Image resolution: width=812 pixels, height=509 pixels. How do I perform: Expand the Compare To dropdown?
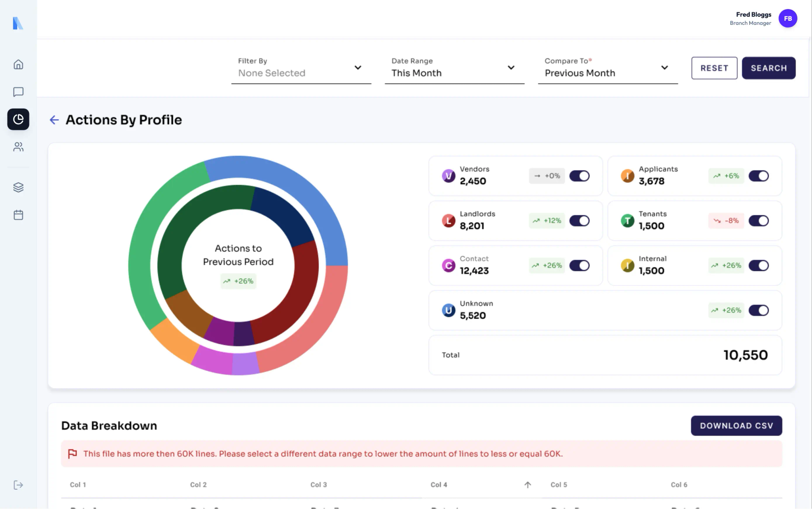608,69
